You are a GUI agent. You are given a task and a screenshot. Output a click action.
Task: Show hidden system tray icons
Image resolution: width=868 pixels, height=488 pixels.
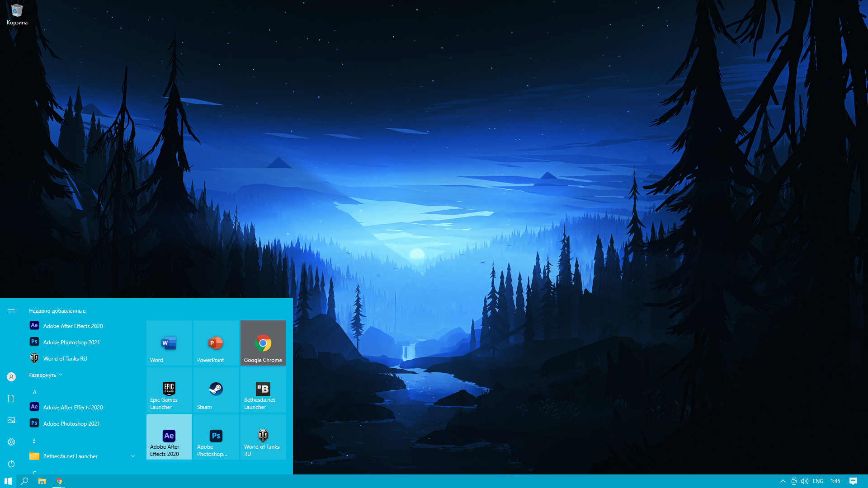pos(783,481)
